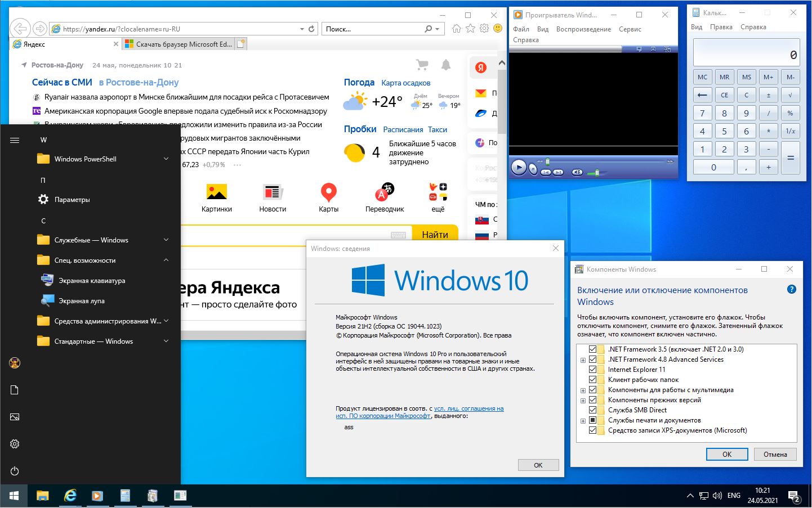Open the Start menu hamburger icon
The width and height of the screenshot is (812, 508).
click(x=15, y=140)
